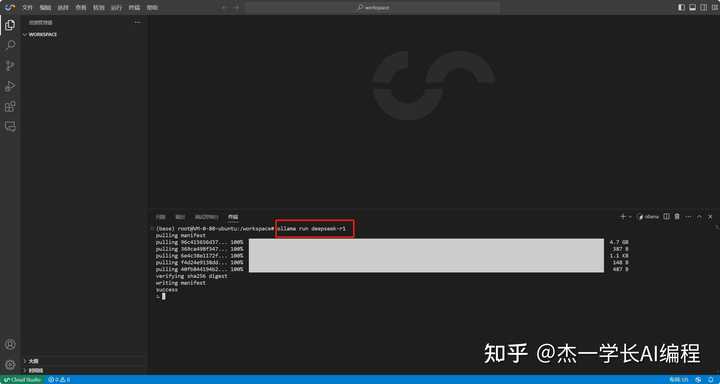Go forward using the right arrow
This screenshot has width=720, height=384.
pos(236,7)
